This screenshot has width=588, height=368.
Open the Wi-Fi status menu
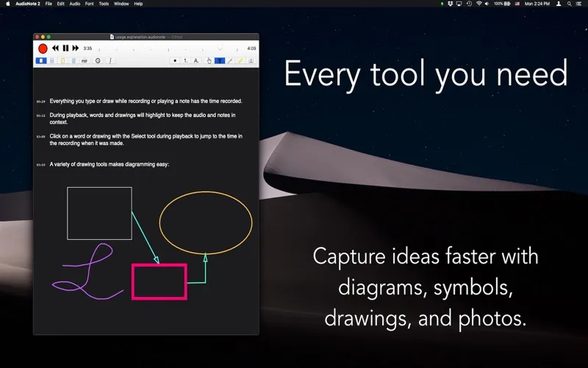click(x=479, y=4)
